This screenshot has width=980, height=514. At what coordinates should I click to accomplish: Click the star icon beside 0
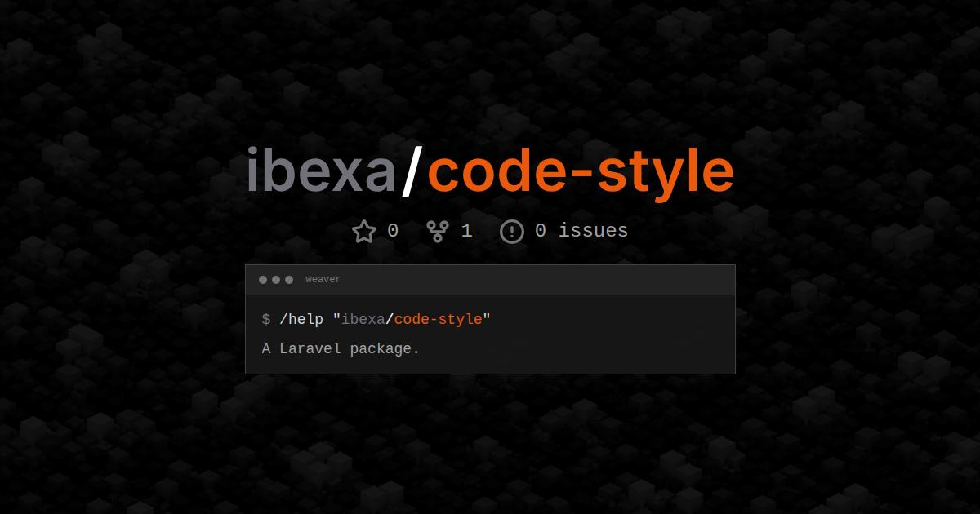point(364,232)
